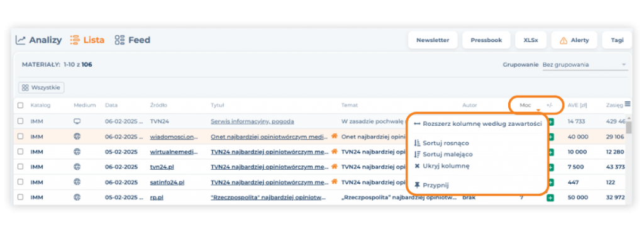
Task: Click the orange home icon in tvn24.pl row
Action: [335, 166]
